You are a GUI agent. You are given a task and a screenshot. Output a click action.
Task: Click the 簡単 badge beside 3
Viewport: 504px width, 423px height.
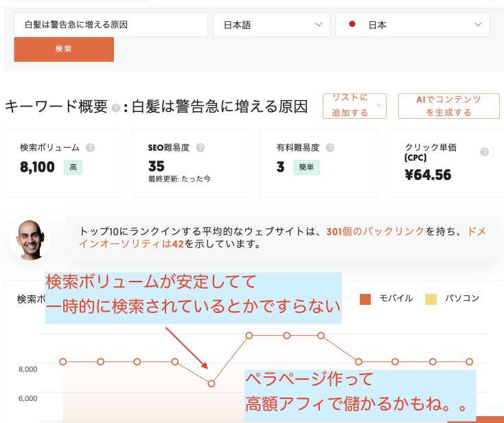coord(306,168)
